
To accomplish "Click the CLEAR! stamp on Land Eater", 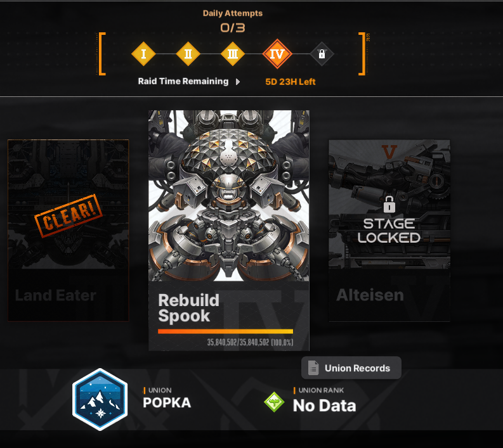I will tap(69, 216).
